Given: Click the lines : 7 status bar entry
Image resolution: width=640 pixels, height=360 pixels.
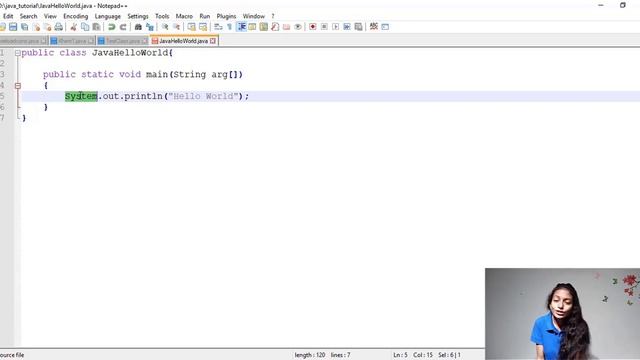Looking at the screenshot, I should point(340,355).
